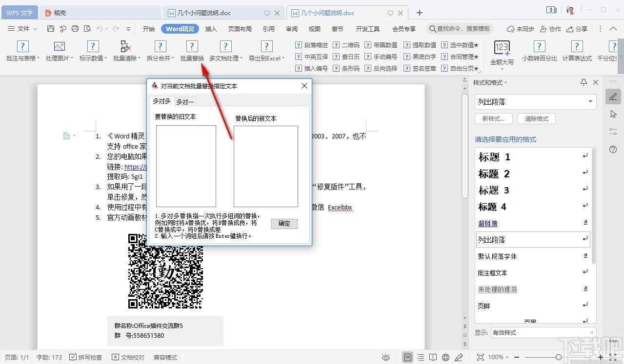Open the 多文档处理 tool
Viewport: 624px width, 364px height.
pos(225,51)
